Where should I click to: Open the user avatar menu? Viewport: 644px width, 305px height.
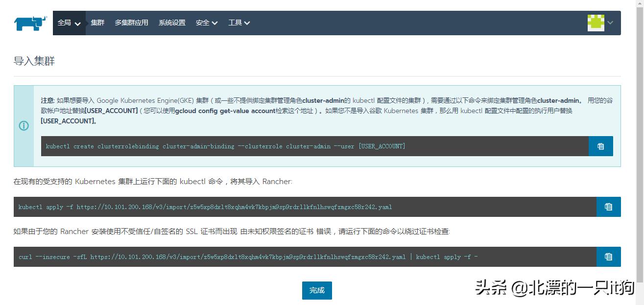(x=596, y=22)
